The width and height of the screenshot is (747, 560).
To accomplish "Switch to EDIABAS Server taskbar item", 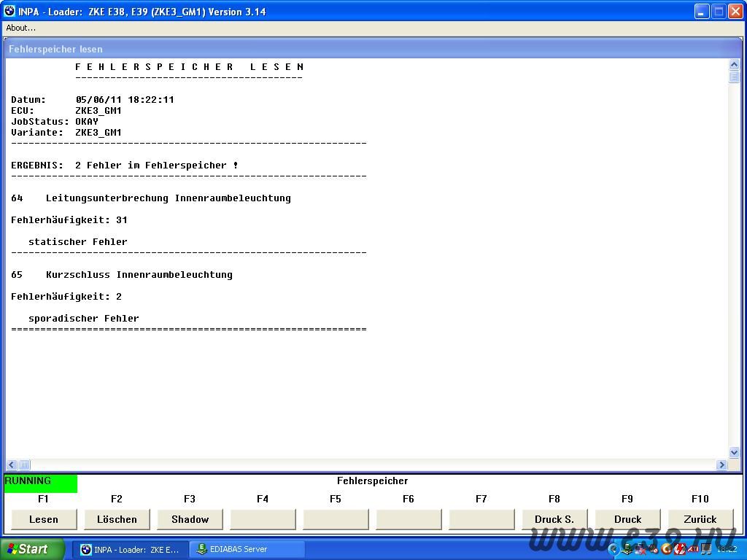I will [247, 549].
